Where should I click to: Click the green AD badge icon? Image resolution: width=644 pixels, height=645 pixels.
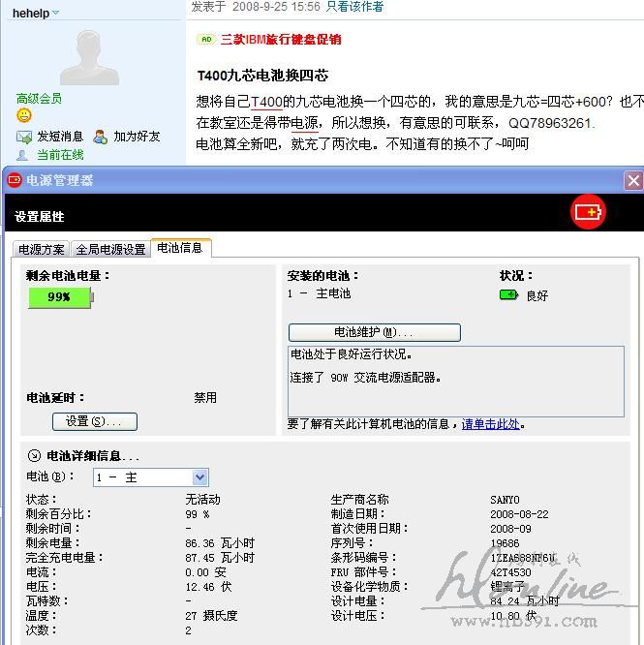tap(206, 40)
